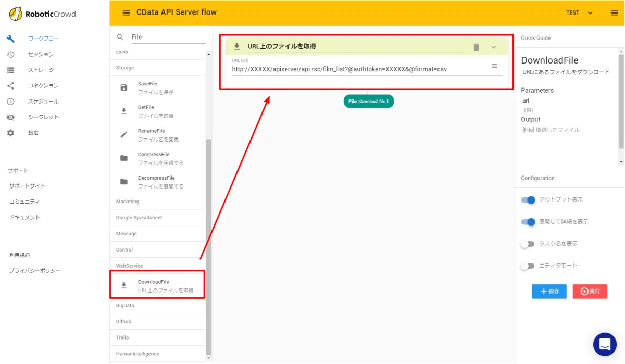
Task: Click the trash icon to delete the task
Action: click(x=476, y=47)
